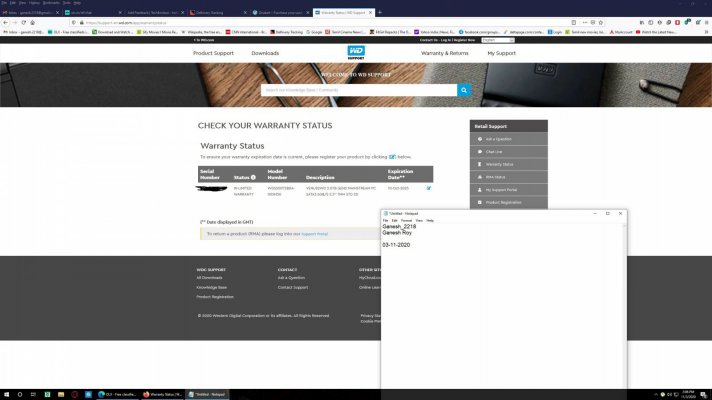Open Notepad Edit menu

coord(395,221)
